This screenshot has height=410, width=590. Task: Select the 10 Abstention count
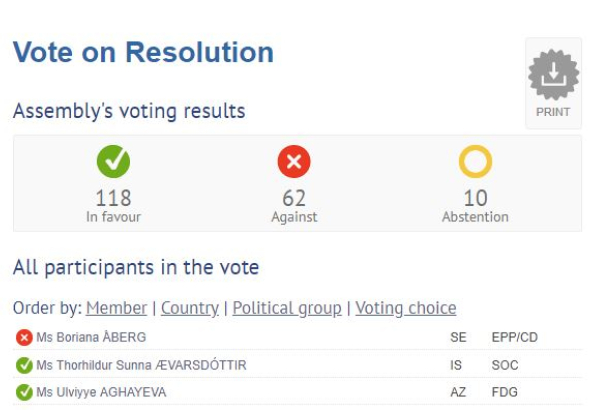475,198
